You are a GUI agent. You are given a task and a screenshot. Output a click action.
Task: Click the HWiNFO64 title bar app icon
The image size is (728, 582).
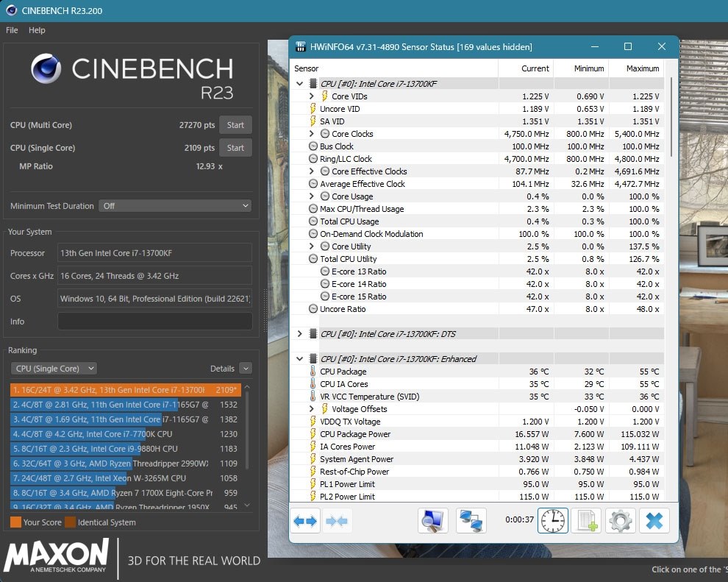[301, 46]
